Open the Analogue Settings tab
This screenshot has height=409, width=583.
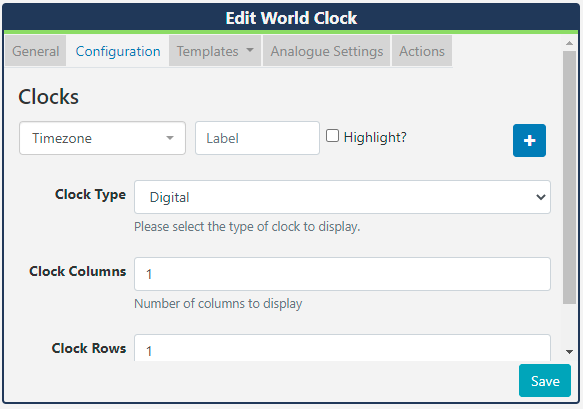click(x=326, y=51)
